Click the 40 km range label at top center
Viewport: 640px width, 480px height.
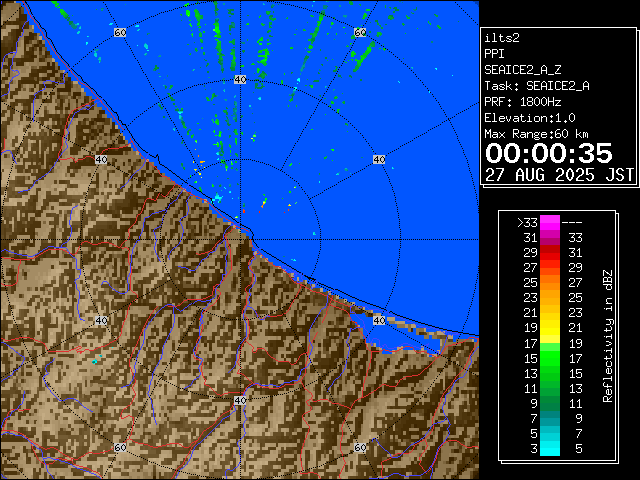click(240, 79)
